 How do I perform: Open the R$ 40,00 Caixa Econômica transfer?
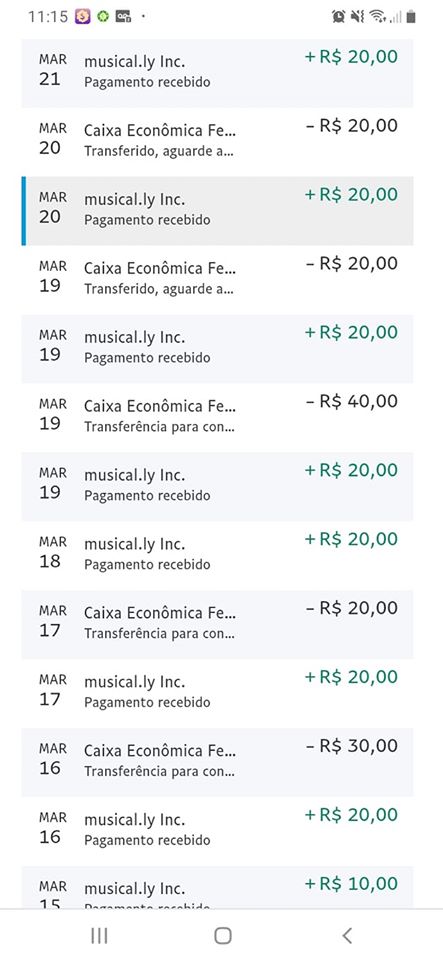coord(217,418)
